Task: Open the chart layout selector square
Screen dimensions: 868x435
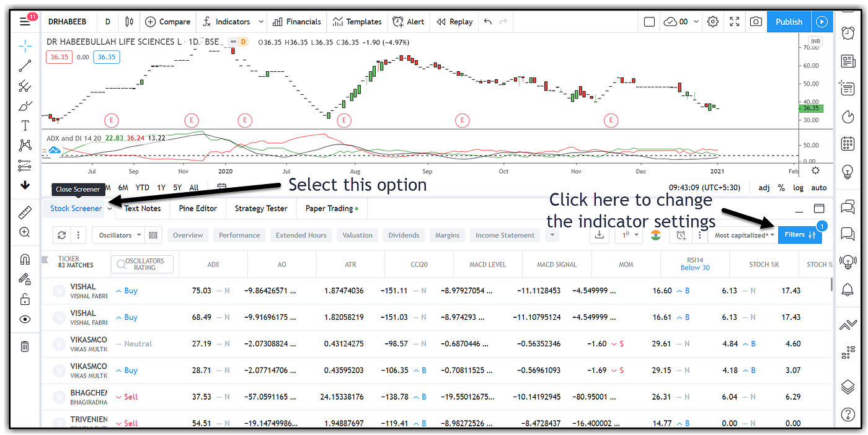Action: pyautogui.click(x=649, y=22)
